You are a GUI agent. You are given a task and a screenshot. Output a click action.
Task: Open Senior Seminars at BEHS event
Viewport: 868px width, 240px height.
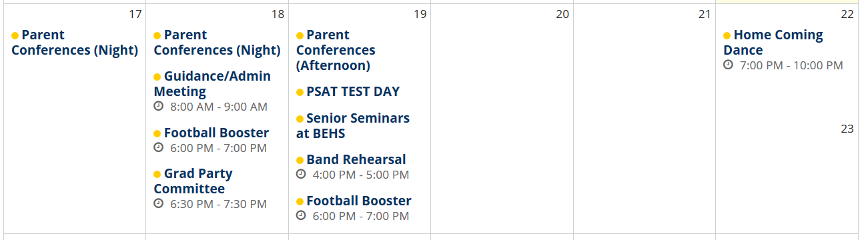[x=353, y=125]
